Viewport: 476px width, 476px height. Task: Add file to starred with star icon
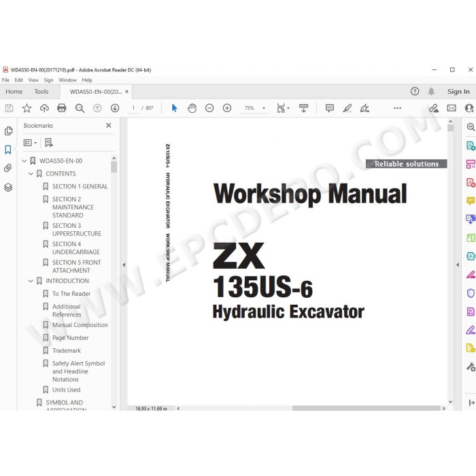pos(27,108)
